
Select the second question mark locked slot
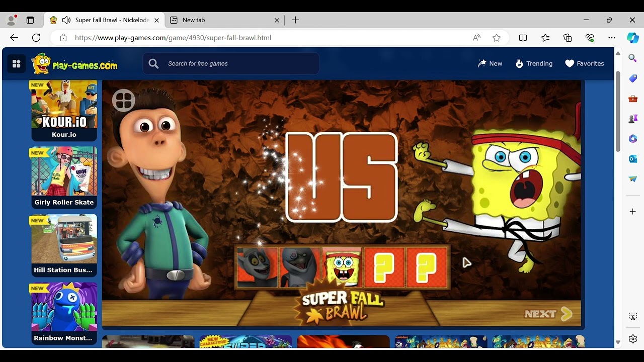point(427,267)
